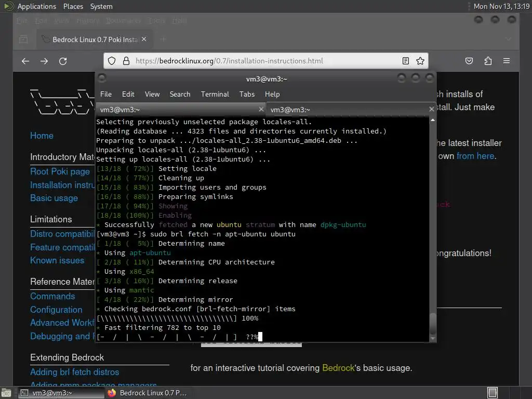This screenshot has height=399, width=532.
Task: Go back in the Firefox browser
Action: pyautogui.click(x=25, y=61)
